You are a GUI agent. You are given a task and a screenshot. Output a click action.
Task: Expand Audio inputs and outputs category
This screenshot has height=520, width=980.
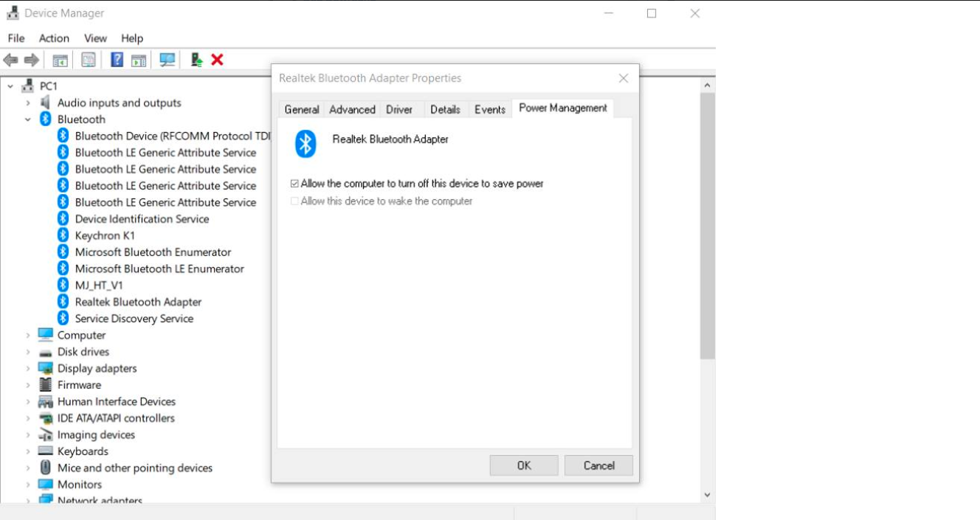pos(28,103)
